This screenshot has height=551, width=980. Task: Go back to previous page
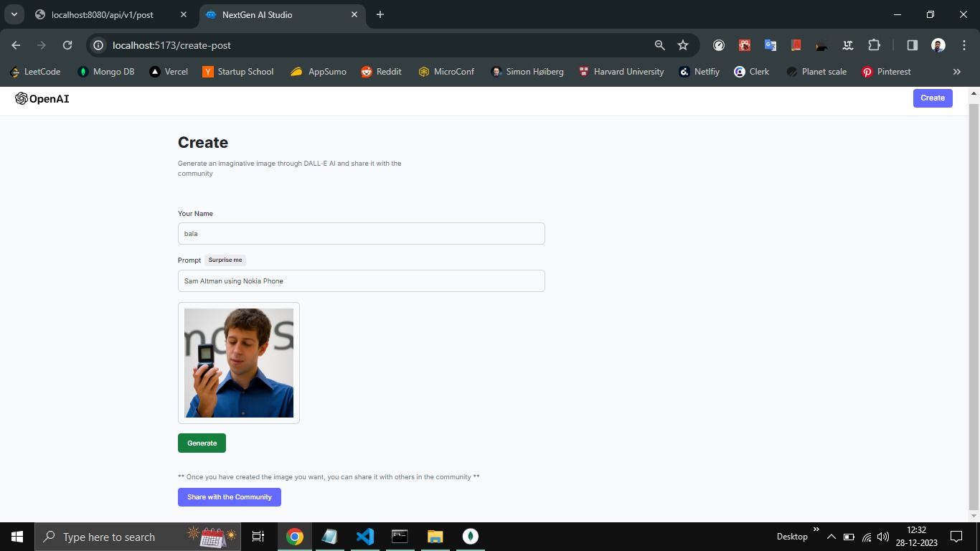[x=16, y=45]
